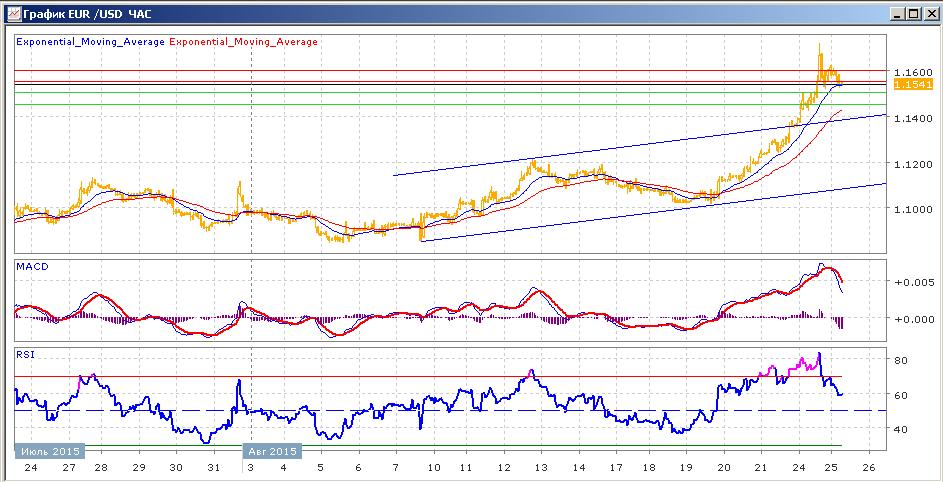Click the Авг 2015 month marker
943x482 pixels.
click(272, 451)
